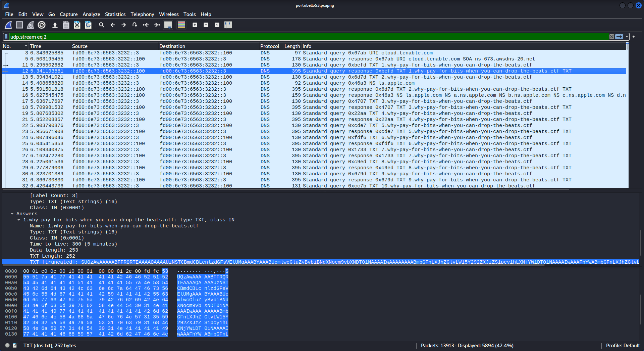Click Profile: Default in status bar

coord(623,345)
